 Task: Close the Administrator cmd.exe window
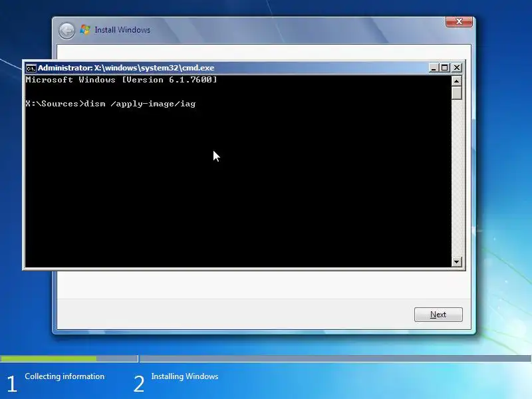pos(457,68)
